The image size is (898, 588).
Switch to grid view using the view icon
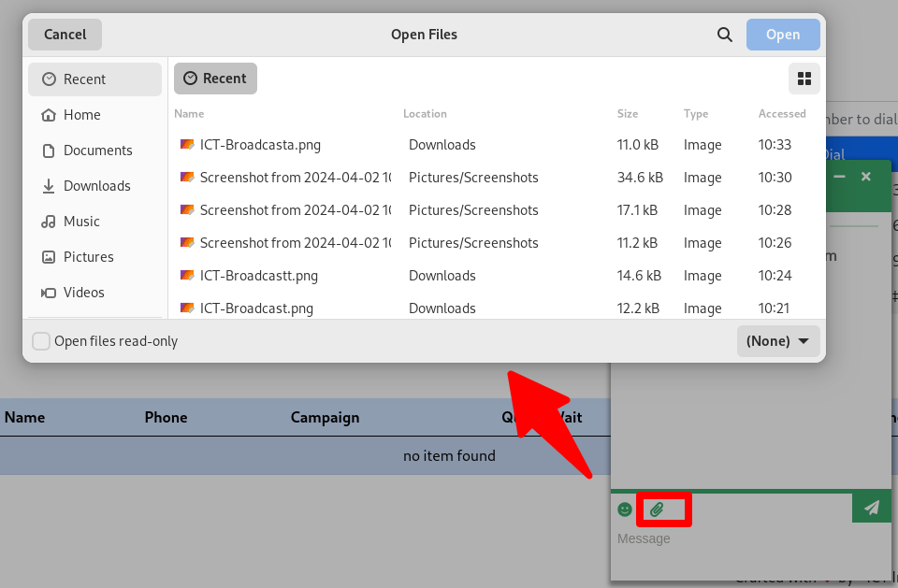tap(804, 79)
